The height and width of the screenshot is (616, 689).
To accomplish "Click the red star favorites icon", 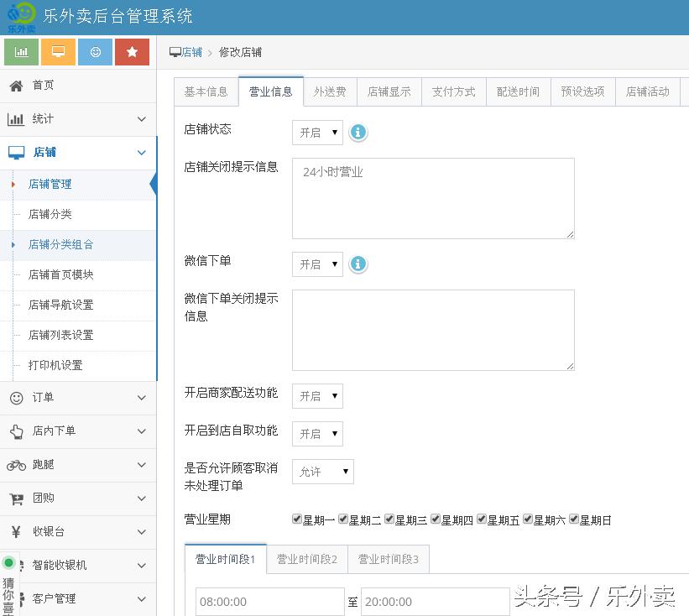I will (132, 51).
